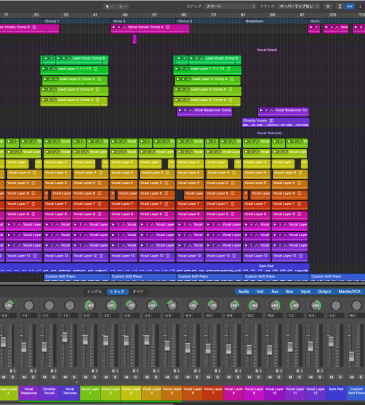Record-enable the Vocal Layer 7 channel
Viewport: 365px width, 405px height.
coord(216,371)
